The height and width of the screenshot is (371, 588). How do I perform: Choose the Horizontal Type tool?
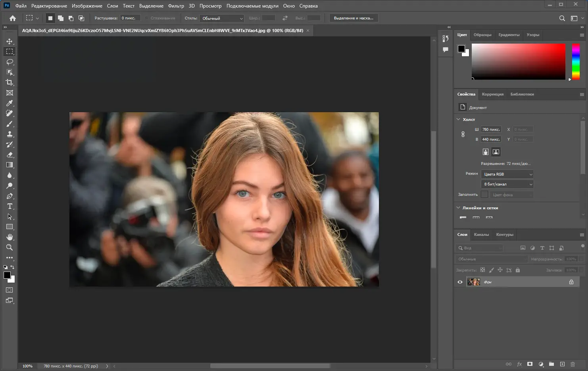10,206
